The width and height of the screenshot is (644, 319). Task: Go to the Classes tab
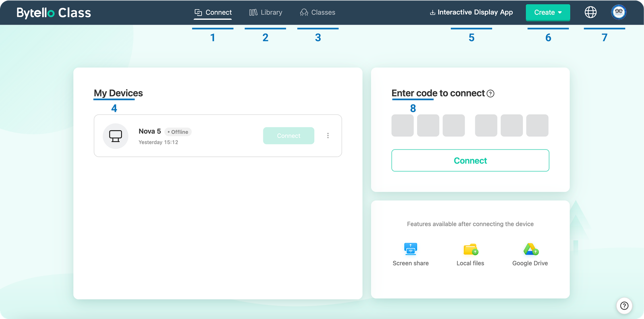[318, 12]
